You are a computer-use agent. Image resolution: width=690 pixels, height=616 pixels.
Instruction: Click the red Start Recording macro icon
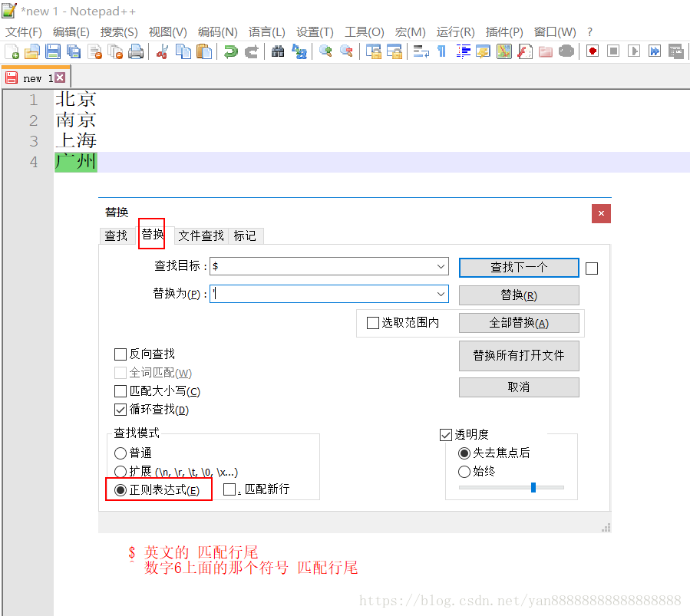[593, 51]
